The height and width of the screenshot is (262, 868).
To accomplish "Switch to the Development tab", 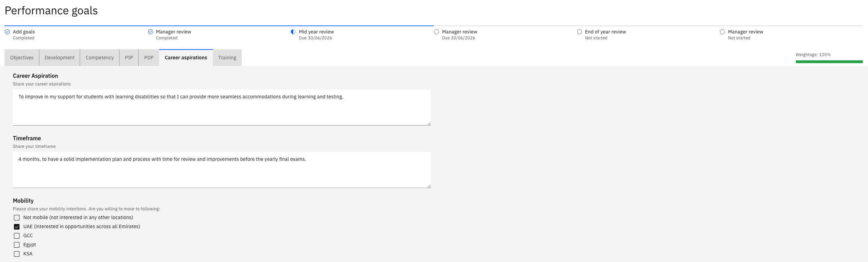I will pyautogui.click(x=60, y=58).
